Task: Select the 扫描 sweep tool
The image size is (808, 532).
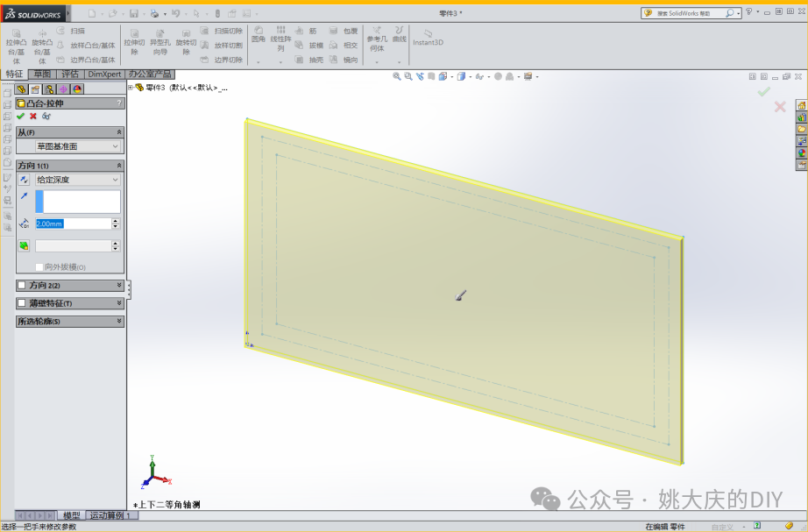Action: [71, 31]
